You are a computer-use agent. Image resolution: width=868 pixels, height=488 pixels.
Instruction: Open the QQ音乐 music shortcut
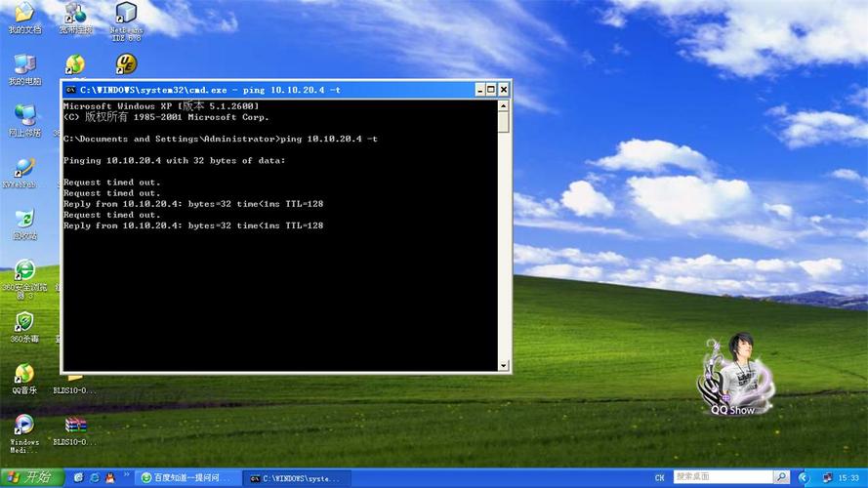tap(24, 379)
